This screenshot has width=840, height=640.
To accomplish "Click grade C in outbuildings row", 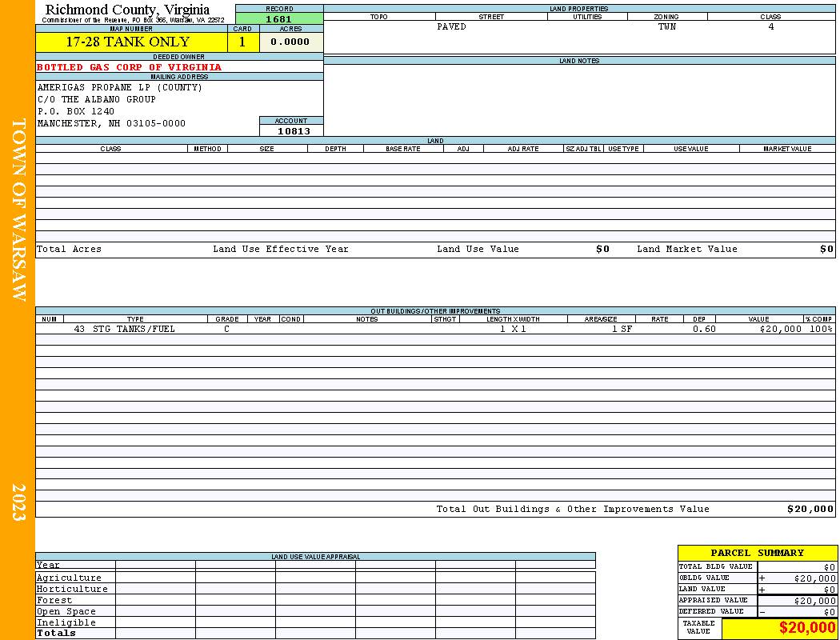I will 226,329.
